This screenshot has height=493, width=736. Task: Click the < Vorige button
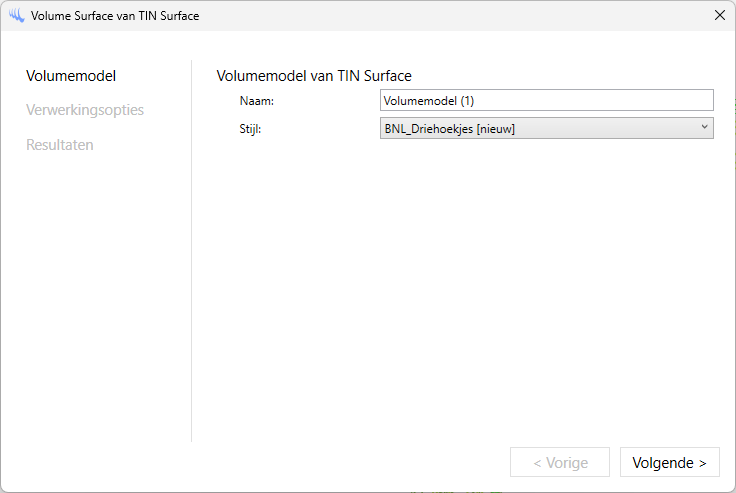click(x=559, y=463)
